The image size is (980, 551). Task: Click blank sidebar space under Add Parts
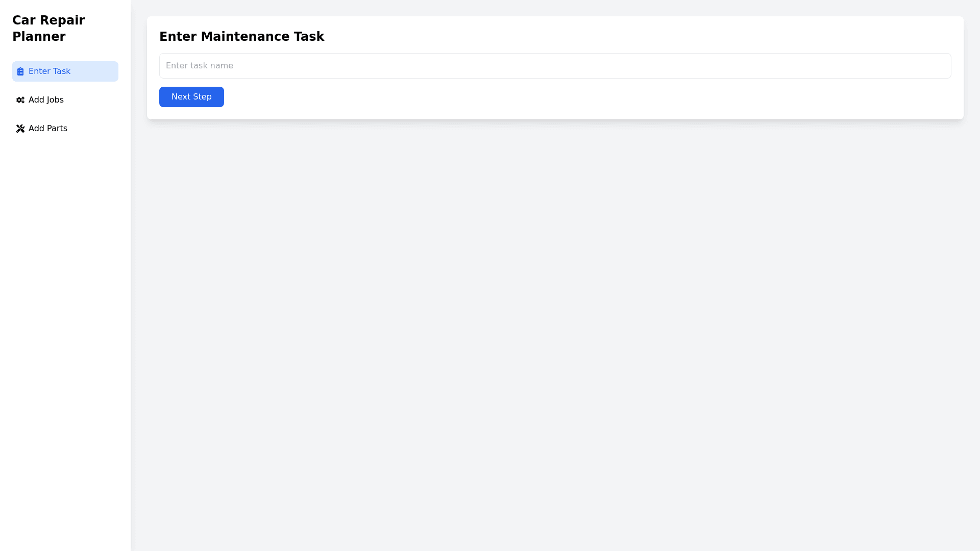click(65, 332)
